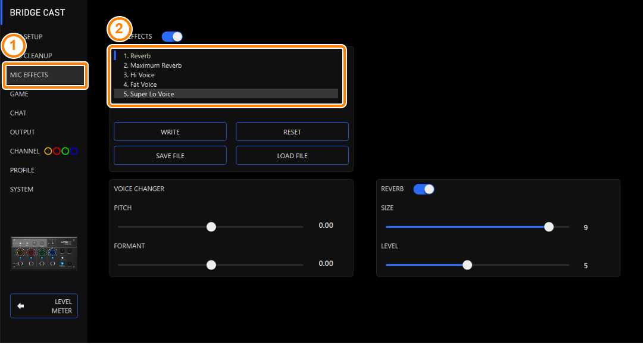This screenshot has height=345, width=644.
Task: Click the reverb SIZE value 9
Action: (586, 228)
